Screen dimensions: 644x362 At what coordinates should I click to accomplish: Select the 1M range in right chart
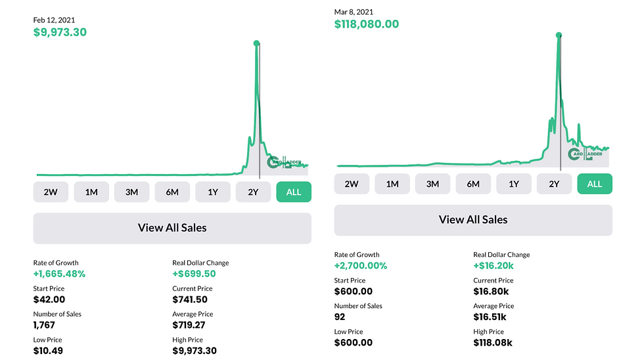(x=392, y=184)
